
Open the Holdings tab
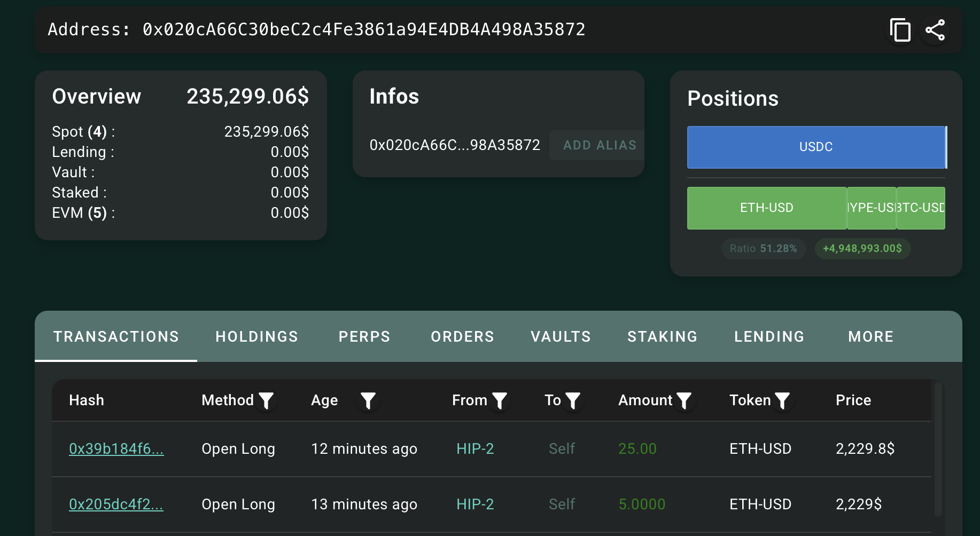(257, 336)
